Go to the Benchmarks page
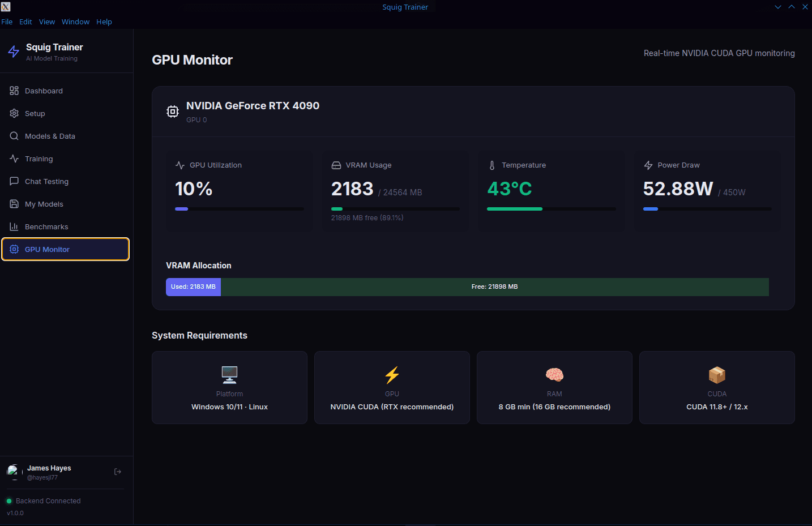 click(46, 226)
